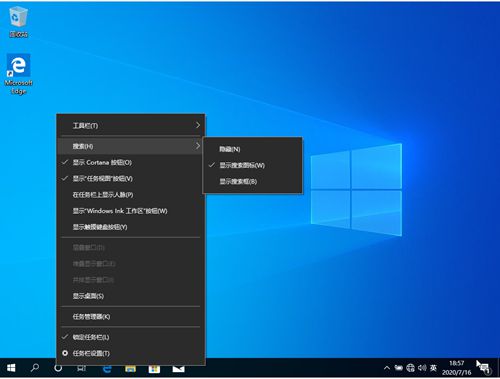This screenshot has height=379, width=500.
Task: Open the gear item 任务栏设置(T)
Action: point(131,353)
